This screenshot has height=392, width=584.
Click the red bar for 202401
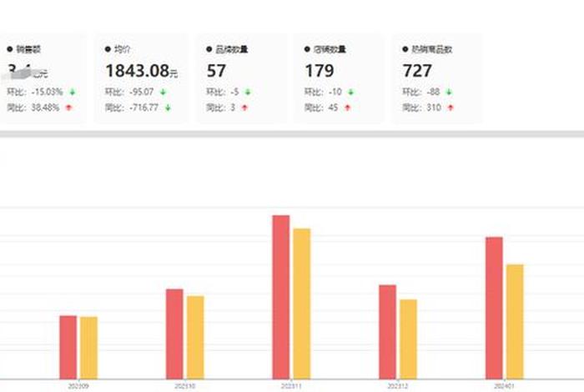tap(494, 308)
